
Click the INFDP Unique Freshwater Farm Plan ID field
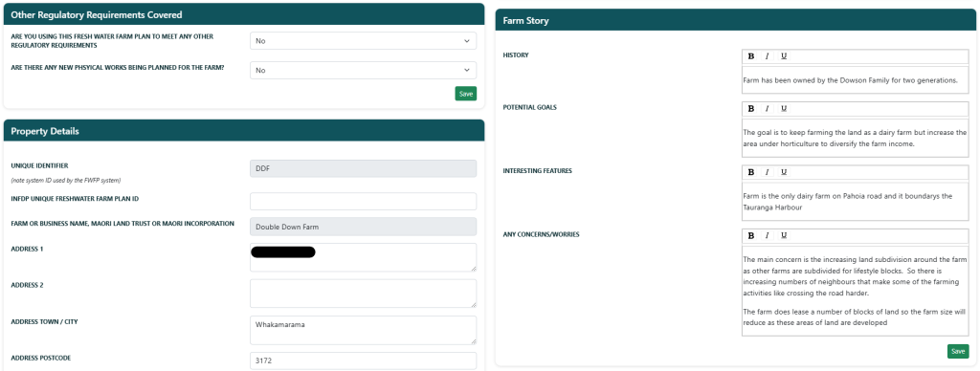click(363, 201)
